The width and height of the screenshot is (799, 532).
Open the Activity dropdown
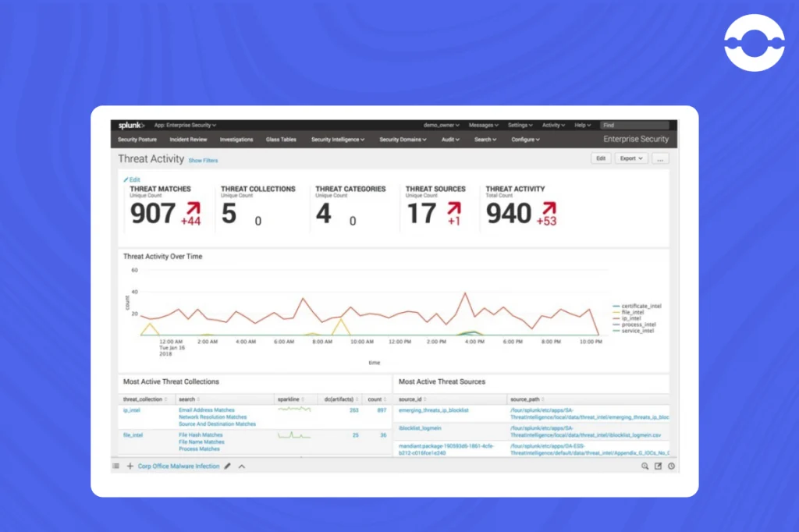pyautogui.click(x=553, y=126)
